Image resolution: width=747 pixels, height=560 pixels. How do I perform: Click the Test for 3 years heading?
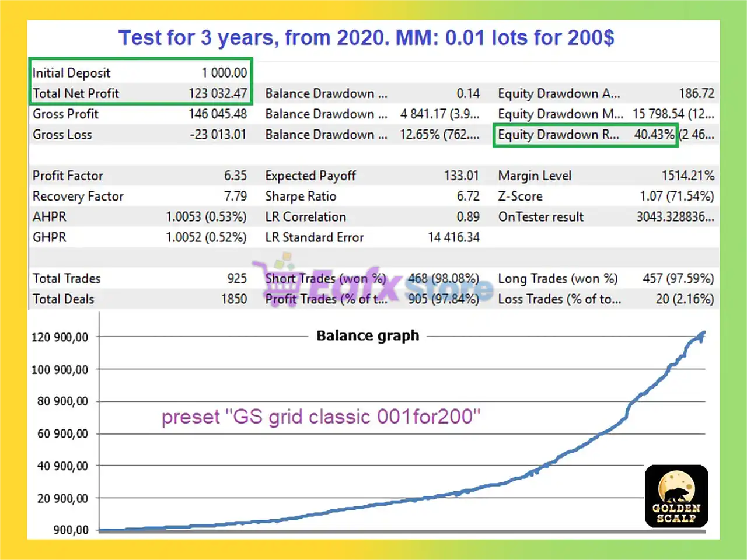coord(366,38)
